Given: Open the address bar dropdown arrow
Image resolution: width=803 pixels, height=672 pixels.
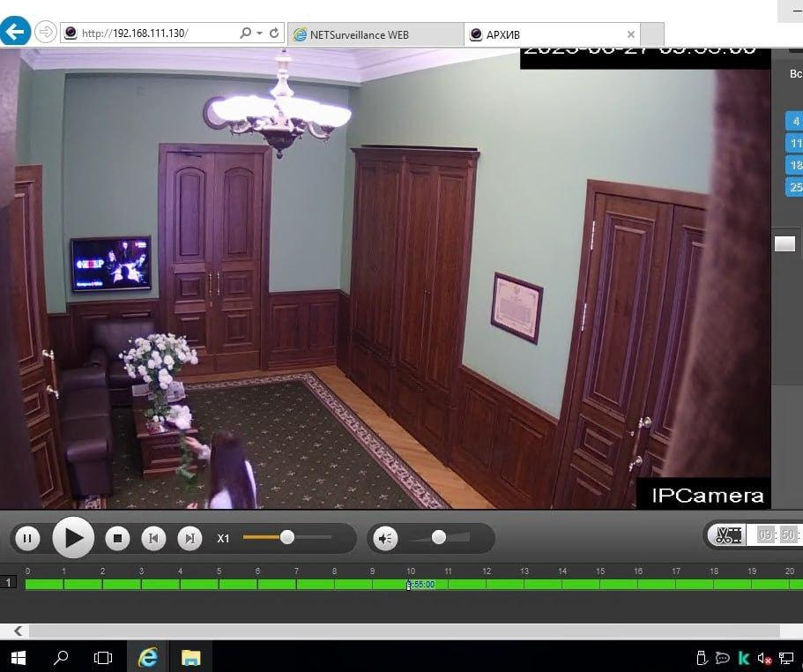Looking at the screenshot, I should [x=260, y=34].
